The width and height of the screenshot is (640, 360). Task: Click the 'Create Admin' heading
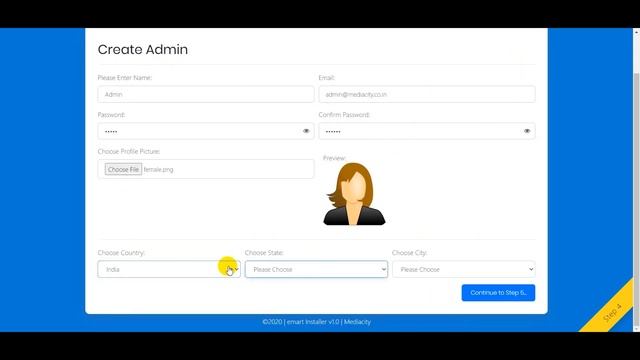point(143,49)
